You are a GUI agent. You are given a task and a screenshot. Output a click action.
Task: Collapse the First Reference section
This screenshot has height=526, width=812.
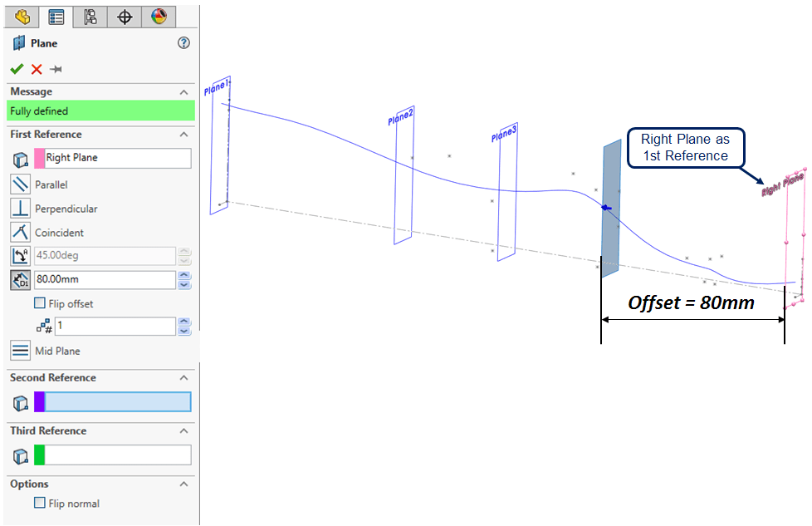(x=183, y=135)
